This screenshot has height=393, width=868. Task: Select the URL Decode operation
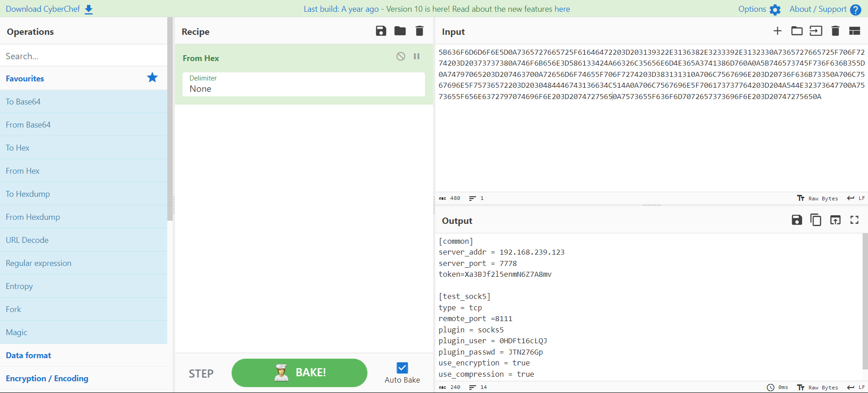84,240
